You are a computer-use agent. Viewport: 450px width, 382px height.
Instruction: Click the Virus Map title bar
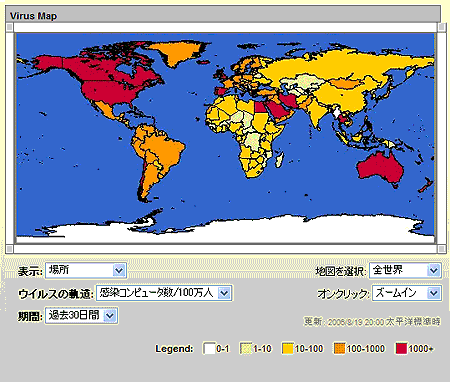point(223,15)
